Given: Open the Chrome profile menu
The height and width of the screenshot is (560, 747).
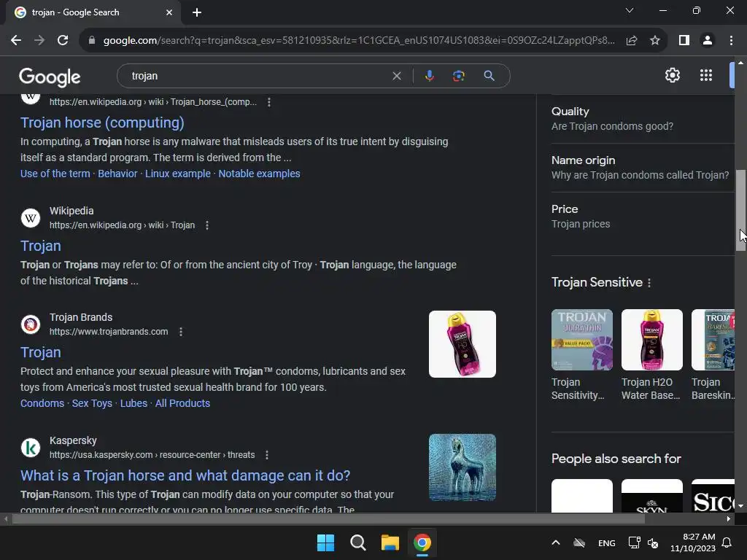Looking at the screenshot, I should click(x=708, y=41).
